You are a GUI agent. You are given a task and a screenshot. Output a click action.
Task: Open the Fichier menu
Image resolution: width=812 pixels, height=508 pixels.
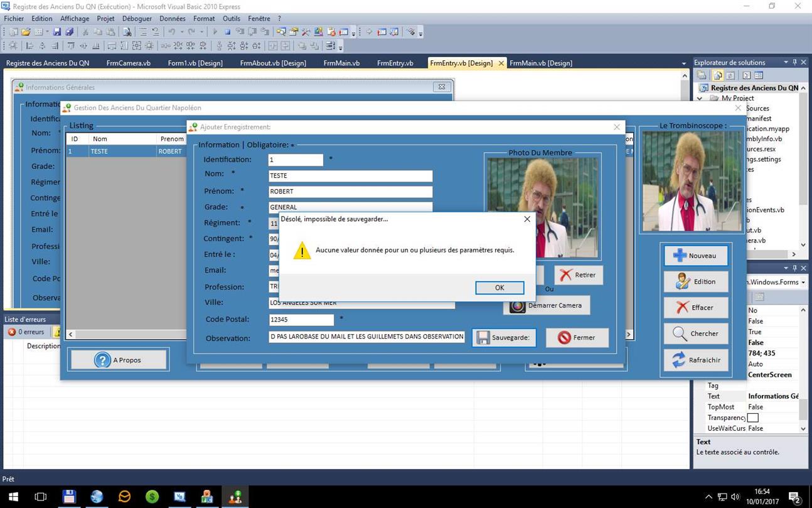click(x=14, y=19)
